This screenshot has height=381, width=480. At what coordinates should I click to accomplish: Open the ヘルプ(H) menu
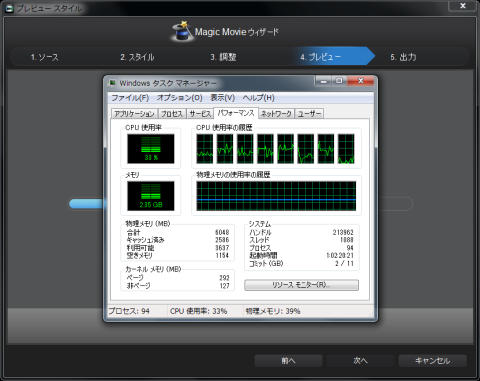pyautogui.click(x=259, y=98)
